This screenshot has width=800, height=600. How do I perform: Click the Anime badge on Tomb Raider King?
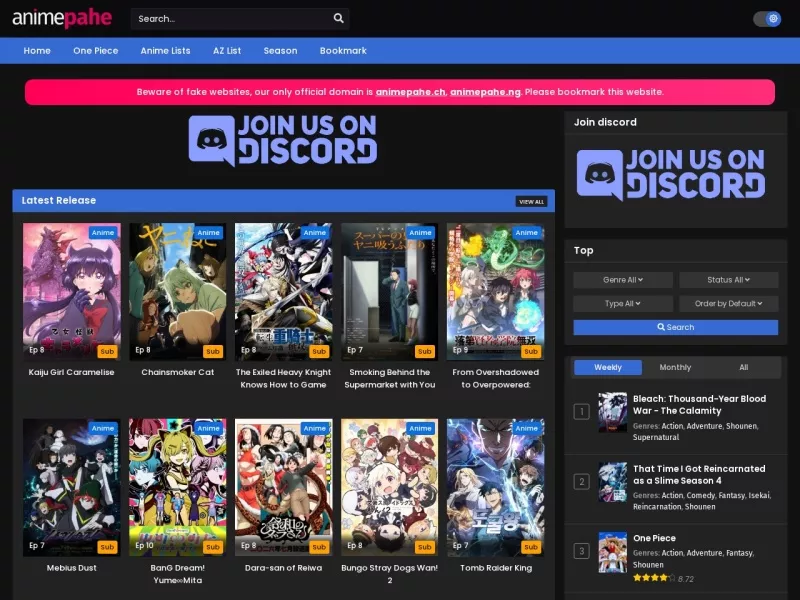527,428
